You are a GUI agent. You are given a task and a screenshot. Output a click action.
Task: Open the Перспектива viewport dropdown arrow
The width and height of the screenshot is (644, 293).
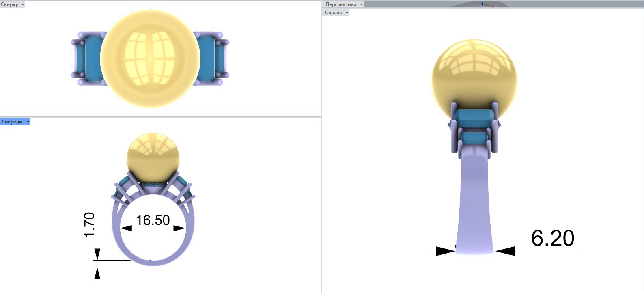click(362, 4)
